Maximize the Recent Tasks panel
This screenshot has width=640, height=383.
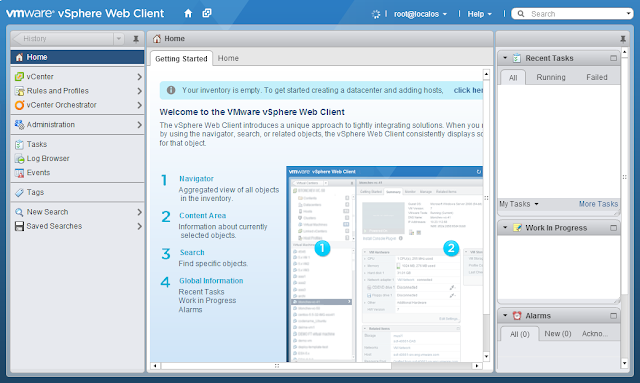(x=613, y=58)
